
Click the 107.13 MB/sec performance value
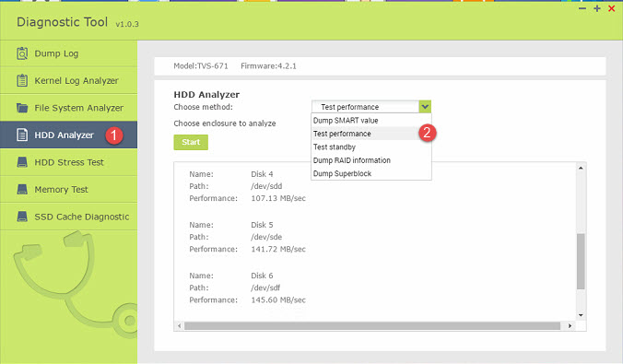click(x=278, y=198)
